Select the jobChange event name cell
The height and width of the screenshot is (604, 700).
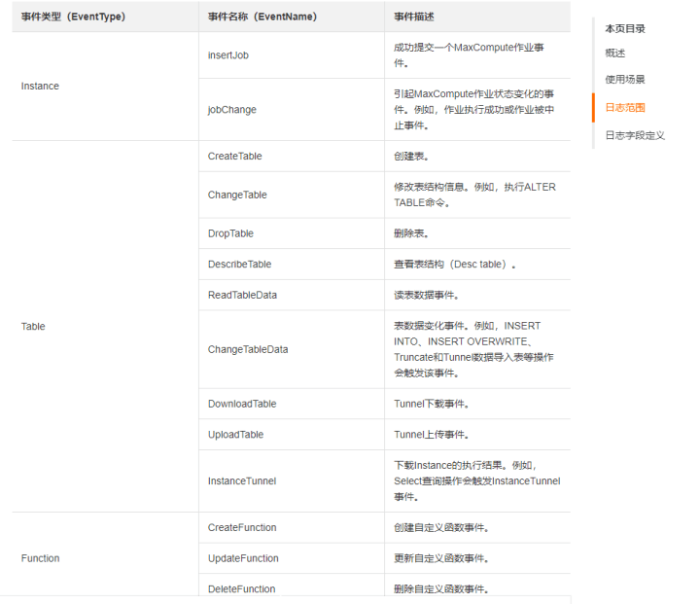click(x=232, y=110)
